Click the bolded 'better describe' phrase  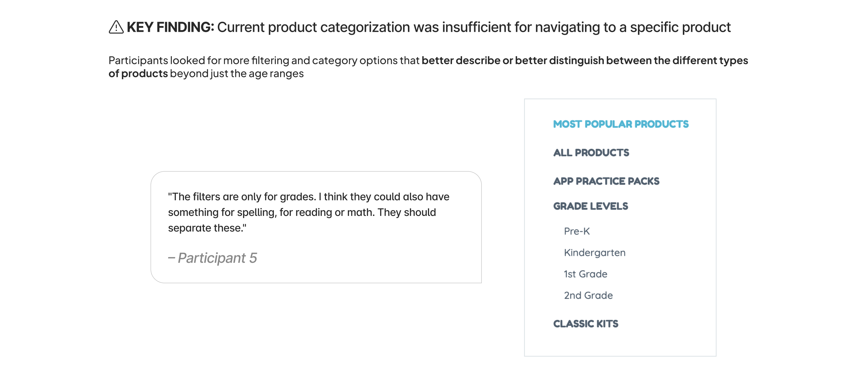[x=461, y=60]
